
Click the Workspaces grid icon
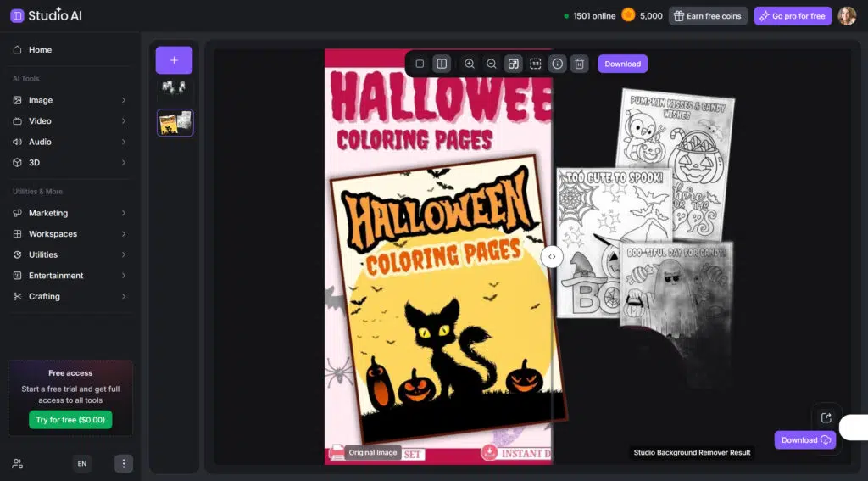click(17, 234)
